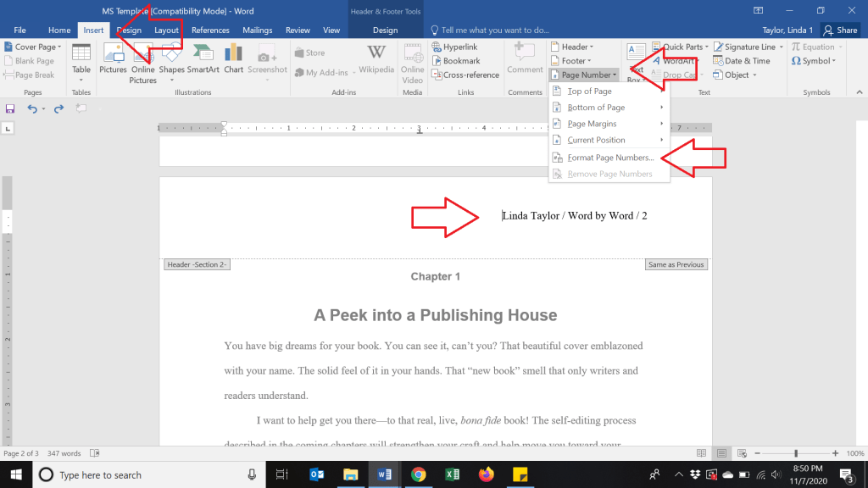The image size is (868, 488).
Task: Zoom out with the minus button
Action: click(757, 453)
